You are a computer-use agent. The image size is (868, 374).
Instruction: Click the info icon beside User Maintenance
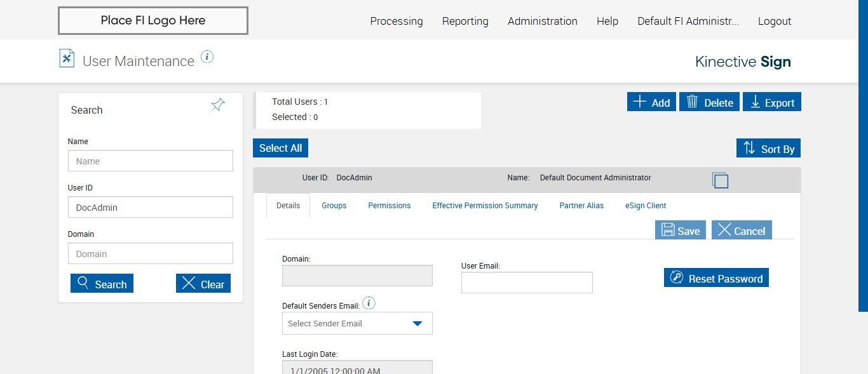207,57
